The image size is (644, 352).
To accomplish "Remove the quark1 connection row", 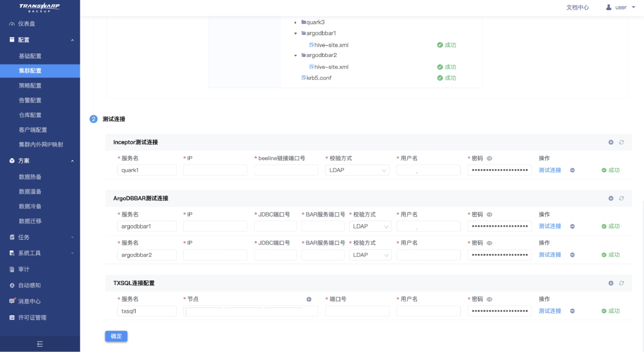I will click(x=572, y=170).
